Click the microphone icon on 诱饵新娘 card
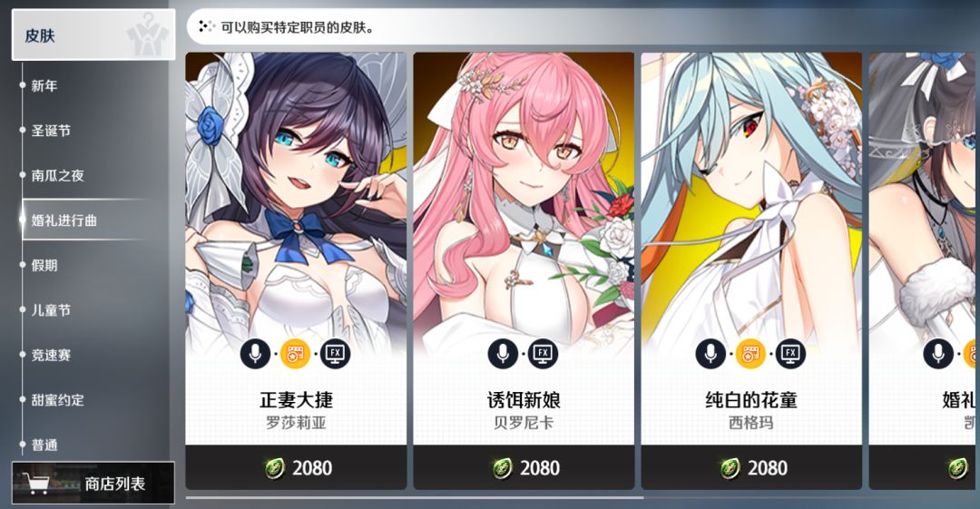 (x=503, y=354)
